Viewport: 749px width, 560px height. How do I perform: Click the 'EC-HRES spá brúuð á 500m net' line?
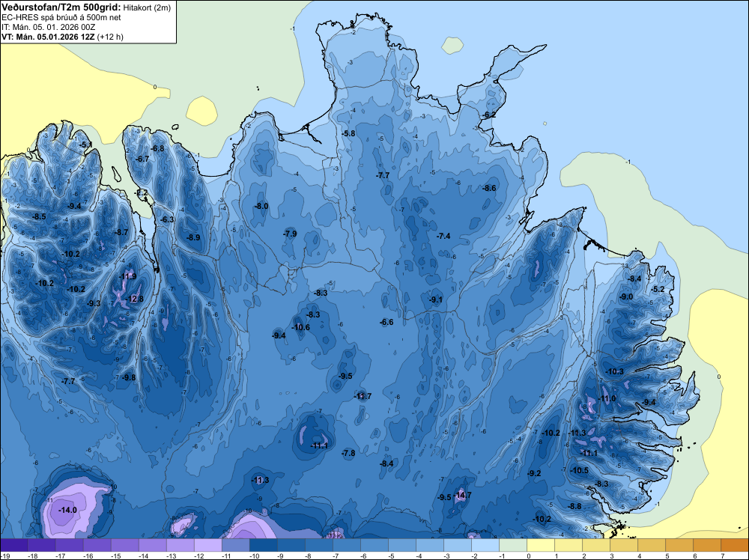[x=61, y=17]
